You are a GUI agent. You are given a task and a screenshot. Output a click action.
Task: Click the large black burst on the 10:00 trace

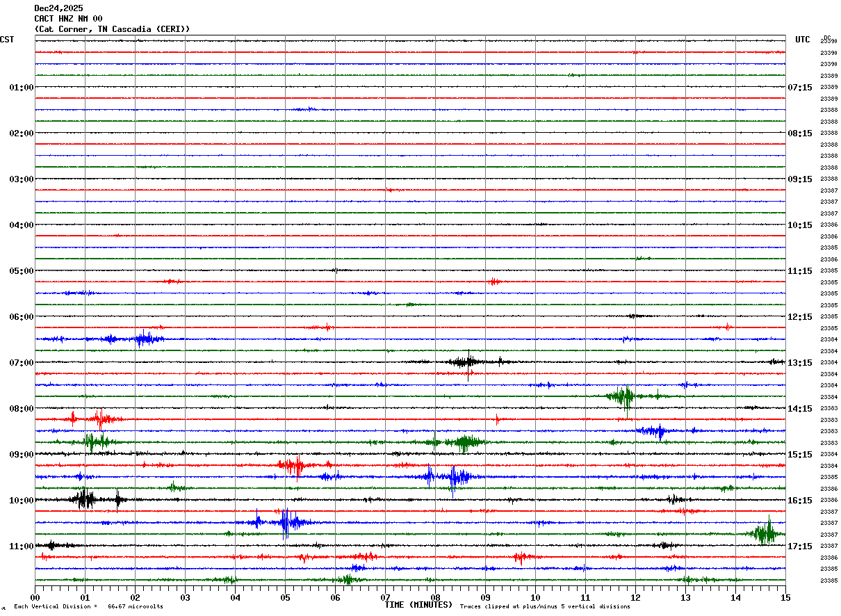point(85,499)
